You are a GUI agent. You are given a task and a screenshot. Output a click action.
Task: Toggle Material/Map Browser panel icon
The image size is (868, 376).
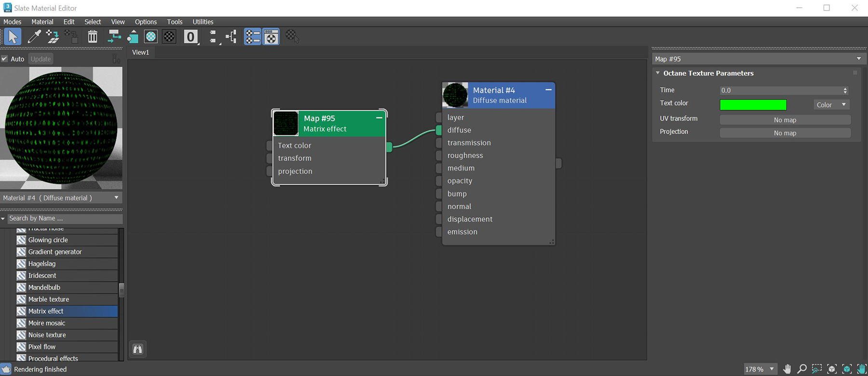pos(253,37)
